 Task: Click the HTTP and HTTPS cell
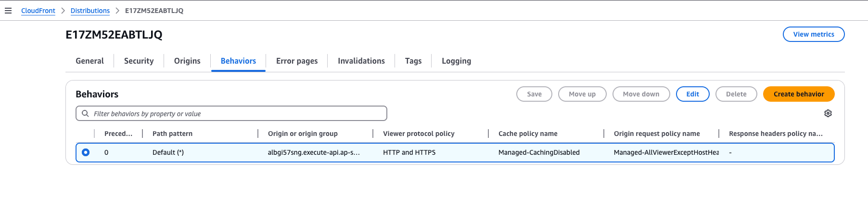409,152
